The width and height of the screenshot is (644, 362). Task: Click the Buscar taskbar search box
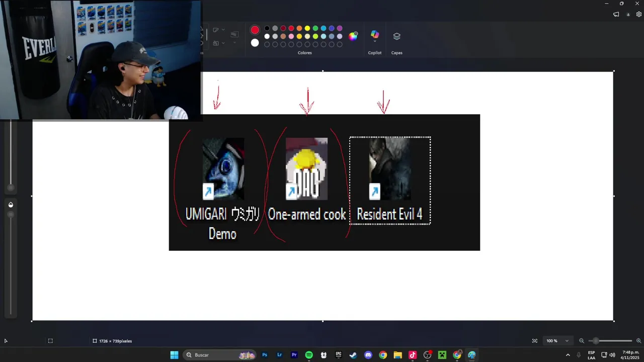219,355
